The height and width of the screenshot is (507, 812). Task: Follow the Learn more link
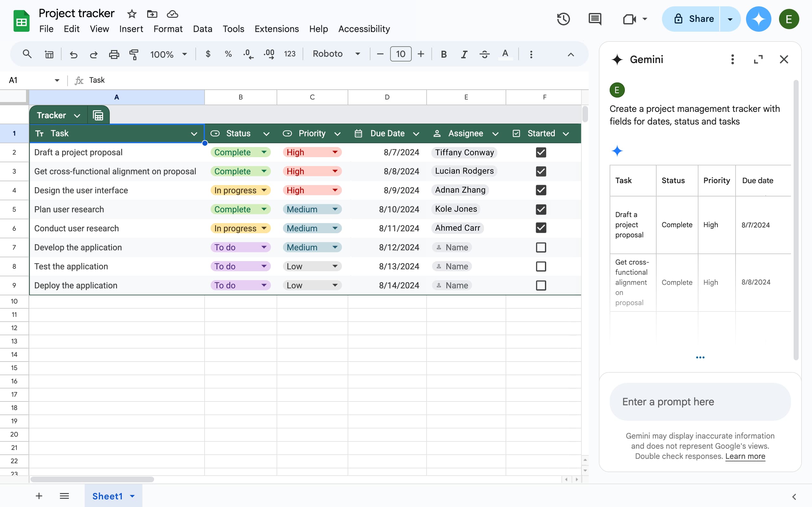745,456
